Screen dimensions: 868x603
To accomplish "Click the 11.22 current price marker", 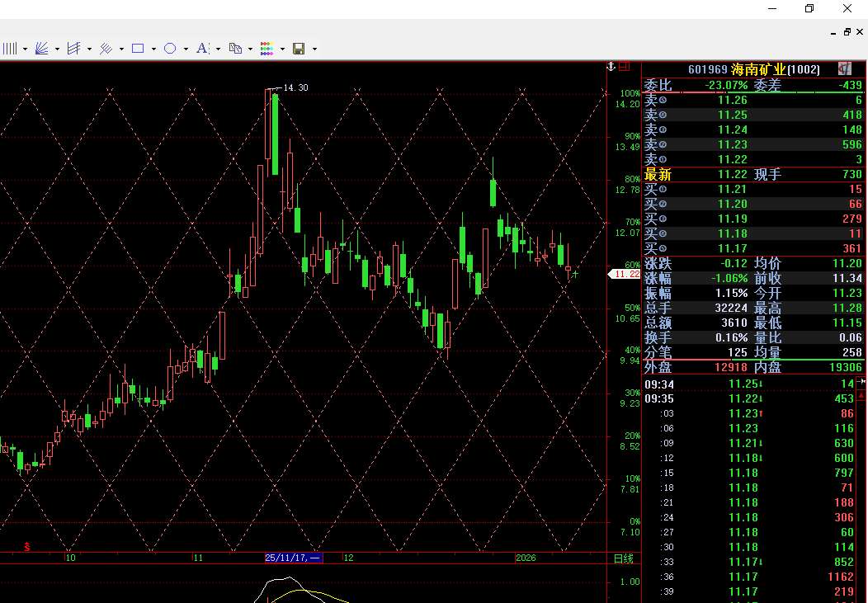I will [x=625, y=275].
